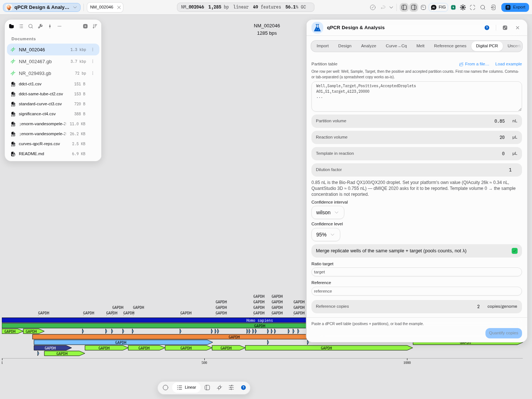Switch to the Design tab
The width and height of the screenshot is (532, 399).
(345, 46)
